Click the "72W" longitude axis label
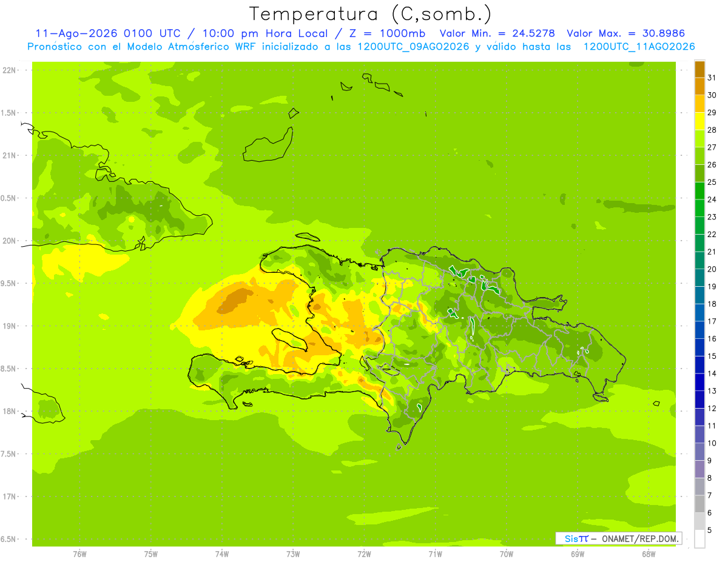 364,554
